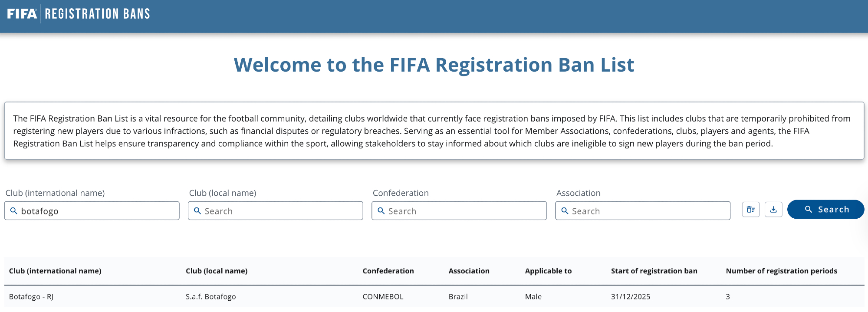Select the 'Botafogo - RJ' table row cell

click(x=31, y=297)
